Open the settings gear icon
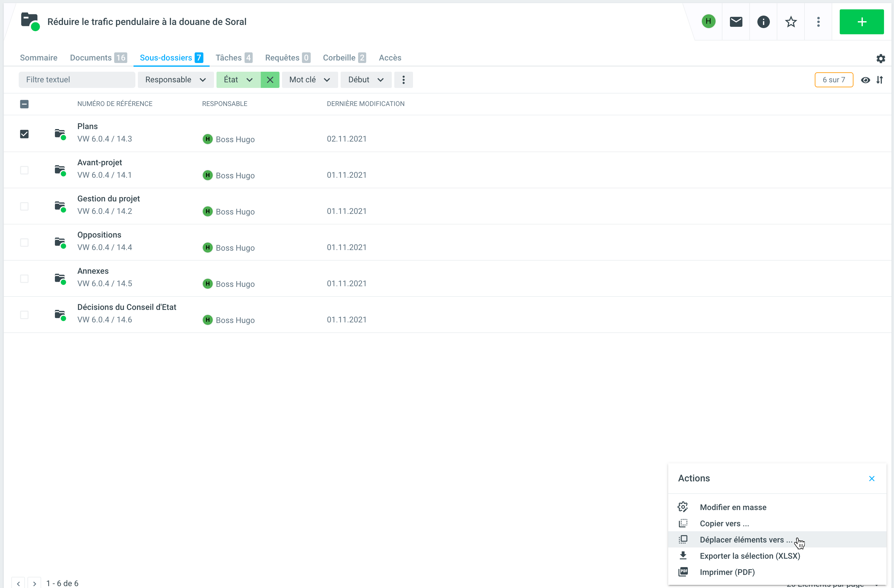The height and width of the screenshot is (588, 894). (881, 59)
